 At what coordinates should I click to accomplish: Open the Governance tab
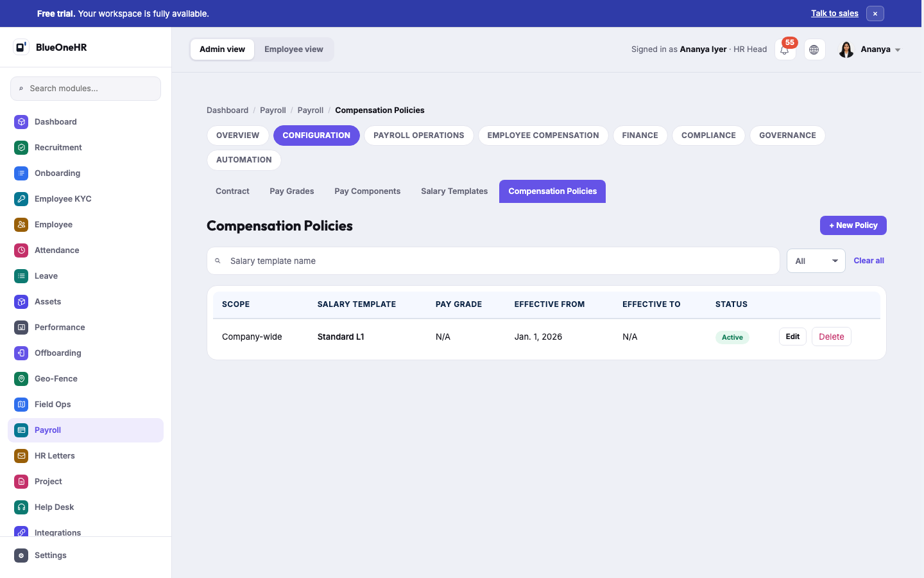click(788, 136)
